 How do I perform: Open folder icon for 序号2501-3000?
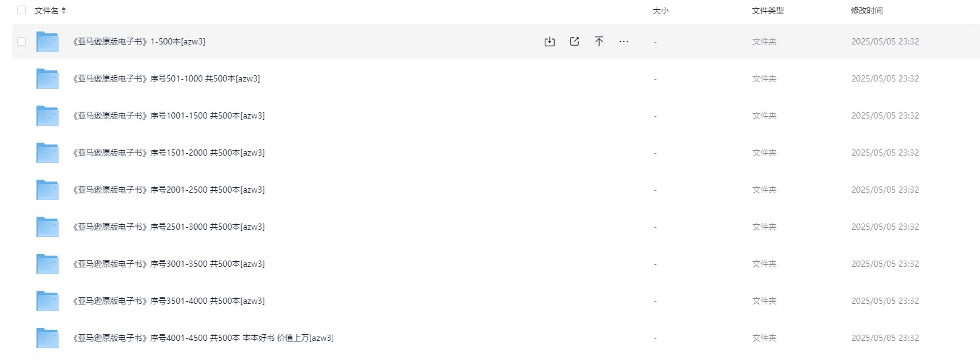48,227
